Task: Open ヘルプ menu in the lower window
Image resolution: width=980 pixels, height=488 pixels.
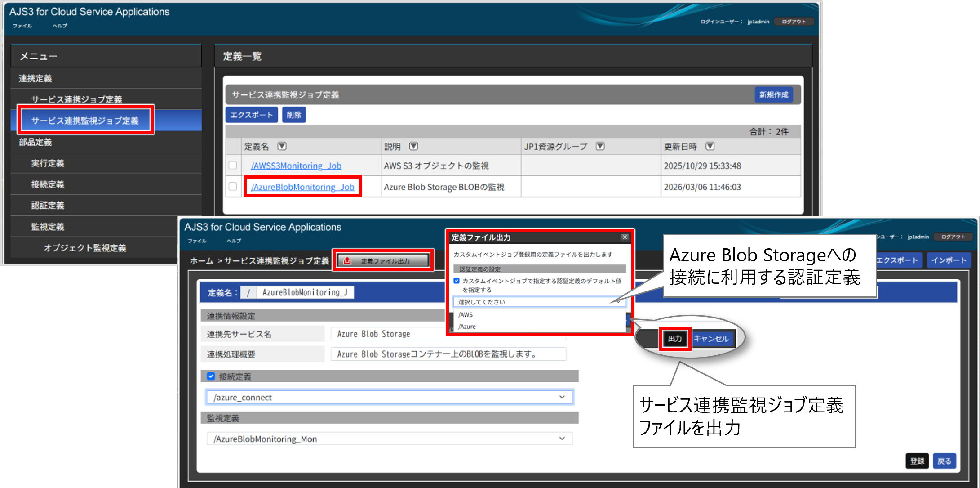Action: [x=234, y=241]
